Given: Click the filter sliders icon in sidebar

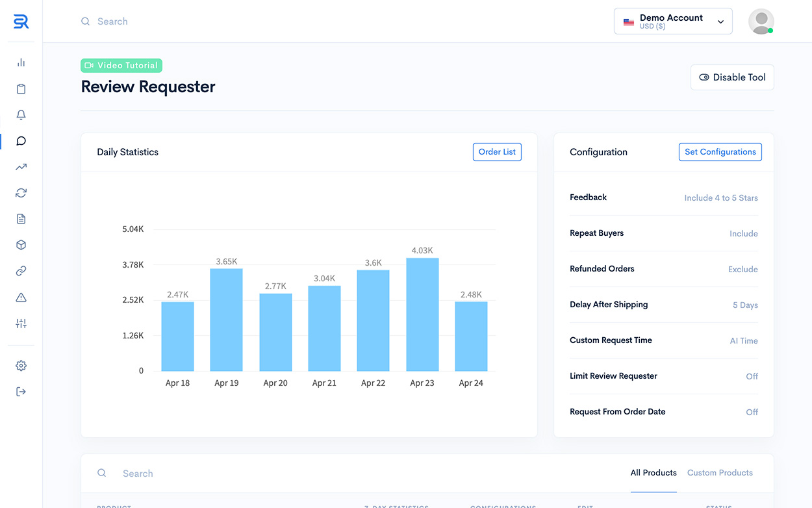Looking at the screenshot, I should (21, 323).
